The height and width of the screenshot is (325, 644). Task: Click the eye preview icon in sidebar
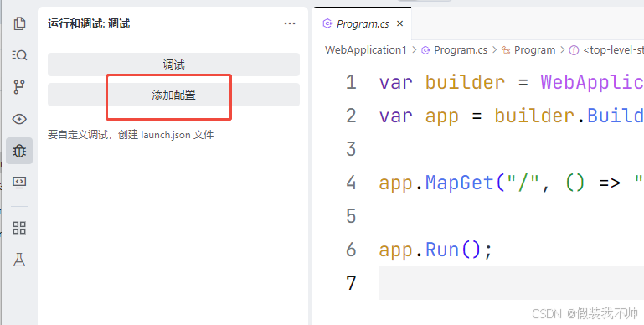point(19,119)
